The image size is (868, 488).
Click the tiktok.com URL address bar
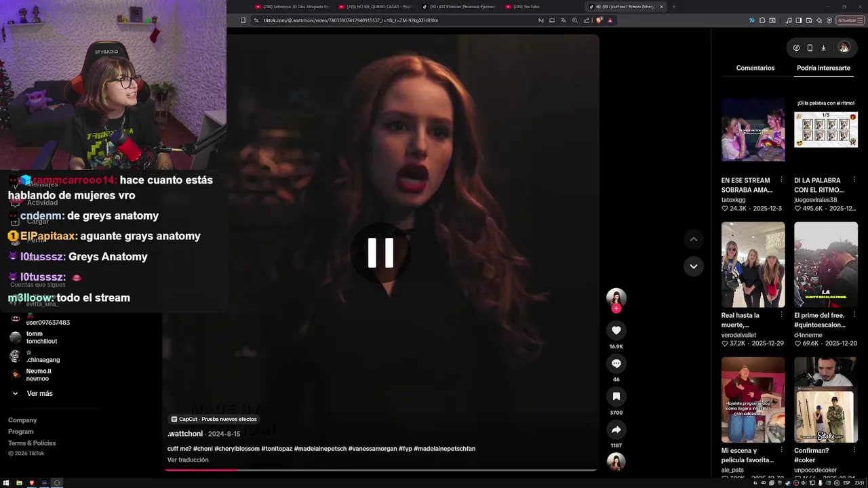(393, 20)
